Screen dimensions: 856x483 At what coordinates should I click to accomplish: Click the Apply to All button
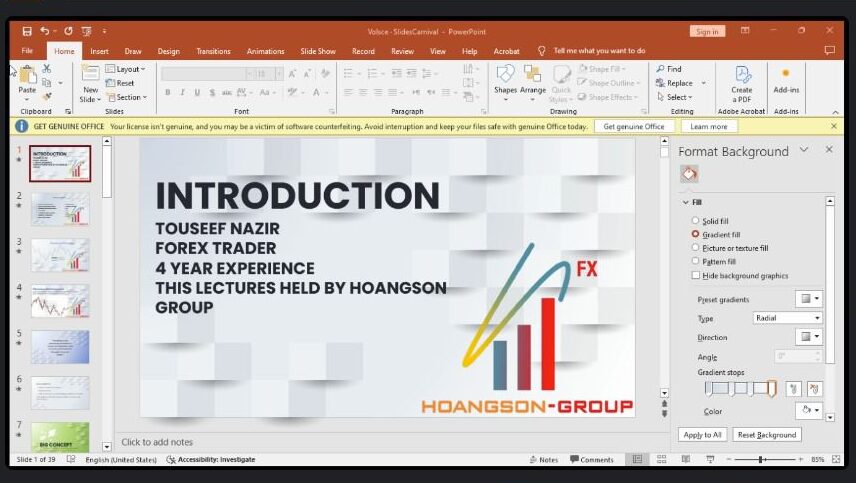[x=702, y=435]
